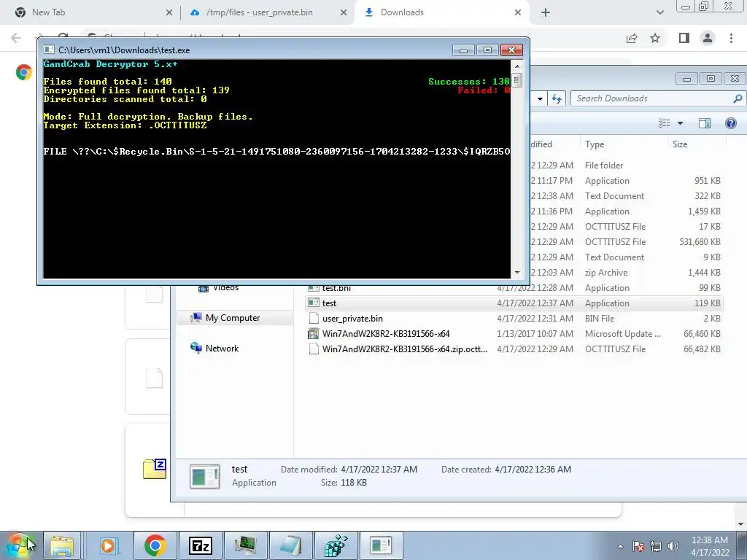This screenshot has width=747, height=560.
Task: Change Explorer view with list icon
Action: click(x=664, y=123)
